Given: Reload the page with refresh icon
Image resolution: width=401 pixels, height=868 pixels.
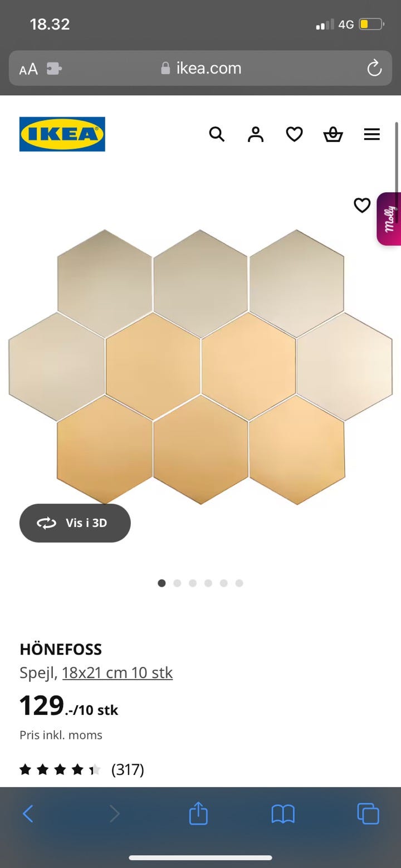Looking at the screenshot, I should coord(374,69).
